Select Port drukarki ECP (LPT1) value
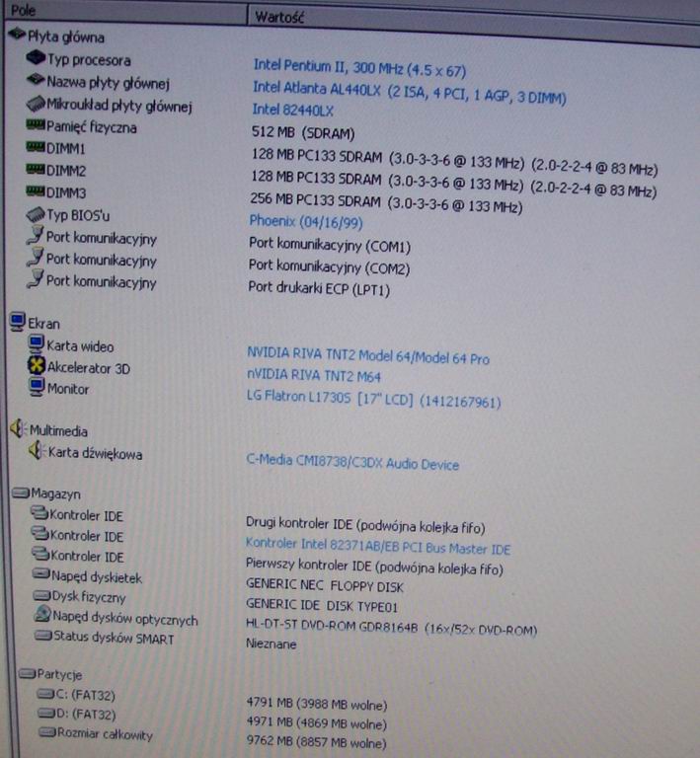The height and width of the screenshot is (758, 700). 319,288
